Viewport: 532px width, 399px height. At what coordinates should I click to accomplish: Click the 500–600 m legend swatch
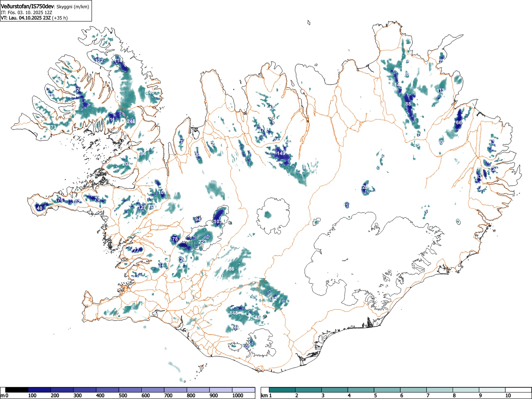pos(130,390)
